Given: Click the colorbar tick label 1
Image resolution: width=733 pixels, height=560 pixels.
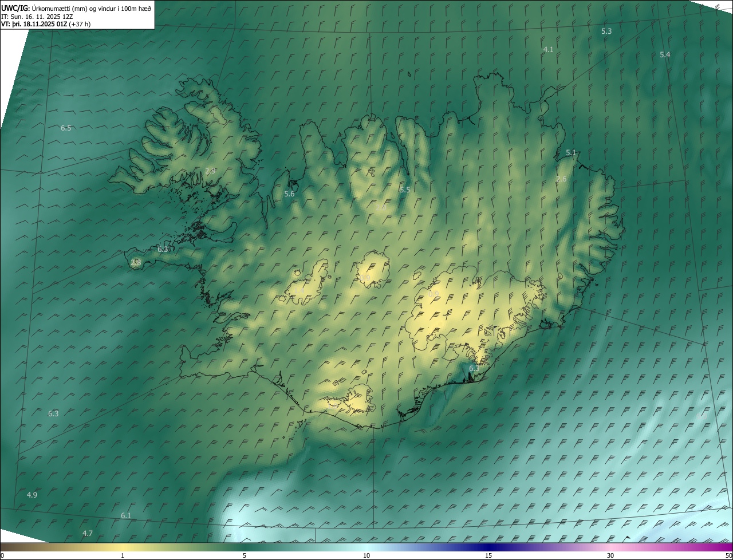Looking at the screenshot, I should point(123,555).
